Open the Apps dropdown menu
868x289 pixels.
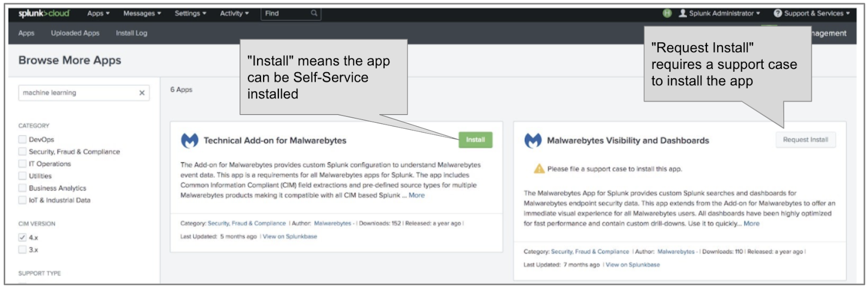pyautogui.click(x=98, y=14)
